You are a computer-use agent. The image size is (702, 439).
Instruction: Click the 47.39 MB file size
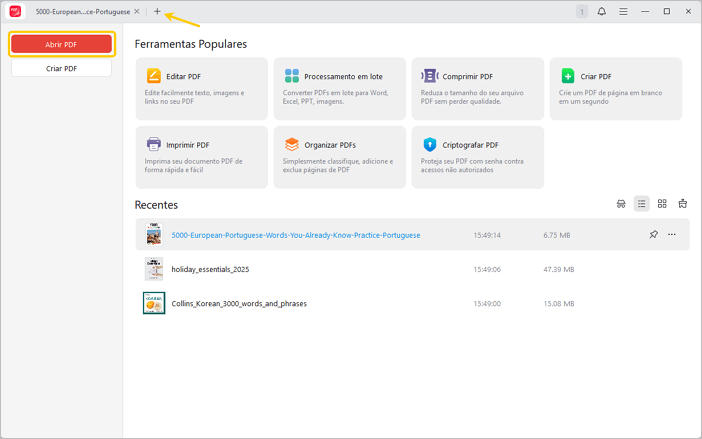(x=559, y=269)
